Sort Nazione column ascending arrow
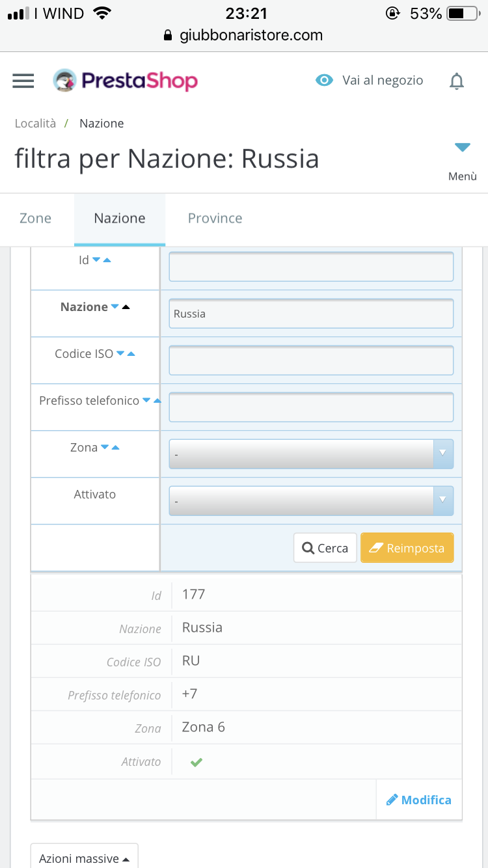Screen dimensions: 488x868 (126, 307)
